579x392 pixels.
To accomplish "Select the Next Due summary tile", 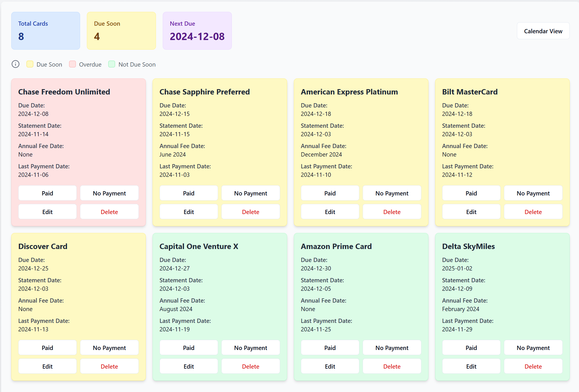I will tap(197, 31).
